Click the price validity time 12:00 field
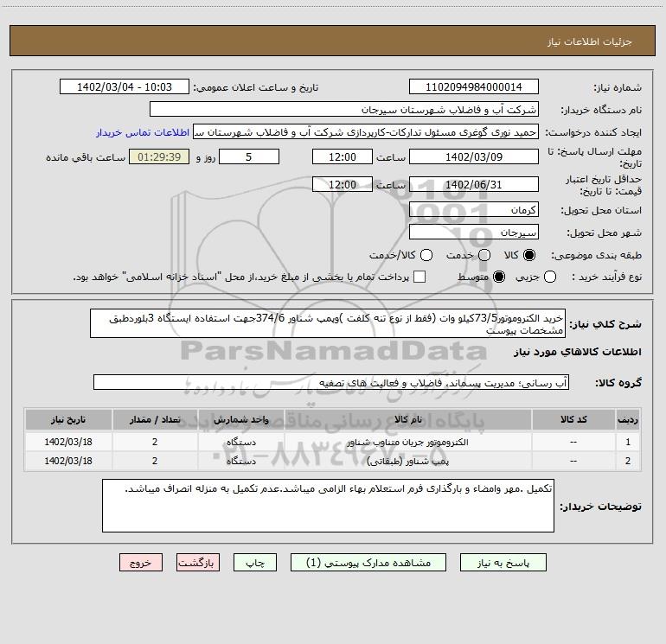This screenshot has height=644, width=666. coord(343,184)
